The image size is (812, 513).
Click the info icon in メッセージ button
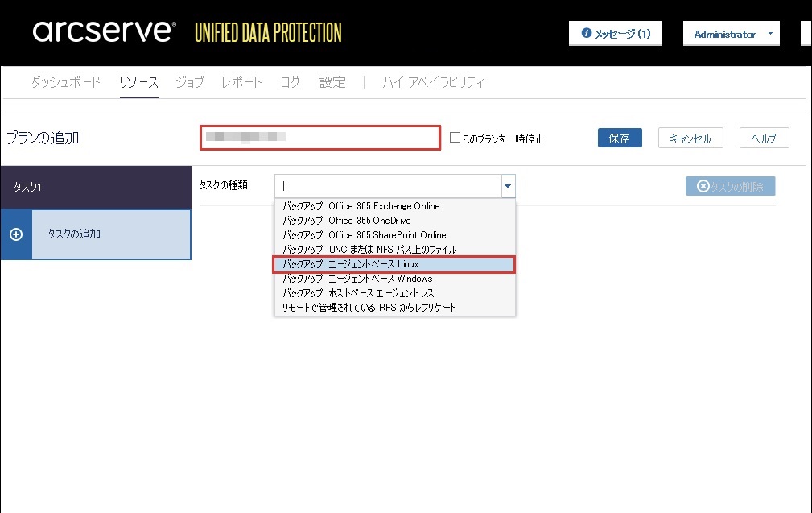click(586, 33)
